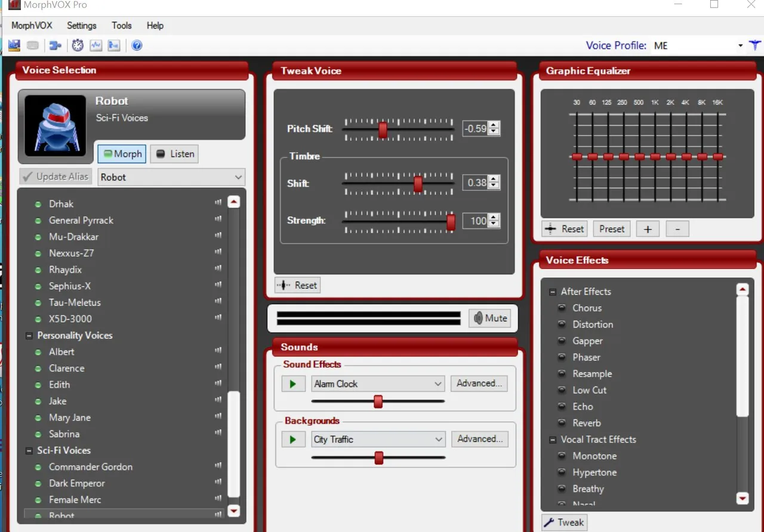This screenshot has height=532, width=764.
Task: Enable the Chorus after effect
Action: coord(562,308)
